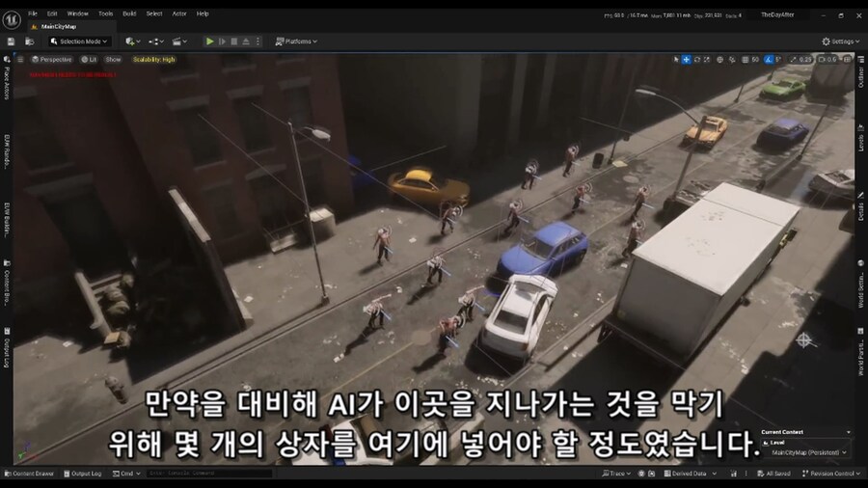Save the current level with disk icon
Image resolution: width=868 pixels, height=488 pixels.
11,41
